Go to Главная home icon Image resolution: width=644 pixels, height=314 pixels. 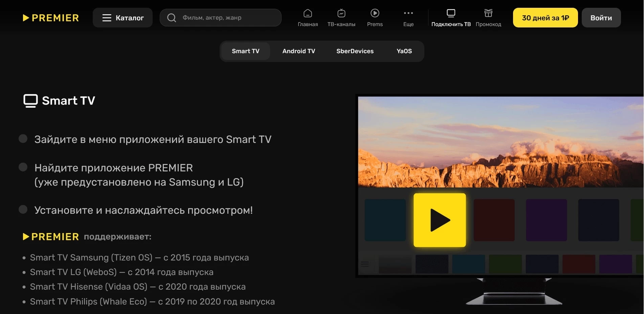click(x=308, y=13)
